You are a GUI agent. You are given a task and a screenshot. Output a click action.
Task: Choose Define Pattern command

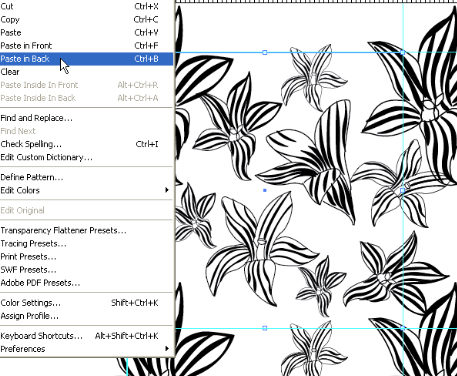86,177
